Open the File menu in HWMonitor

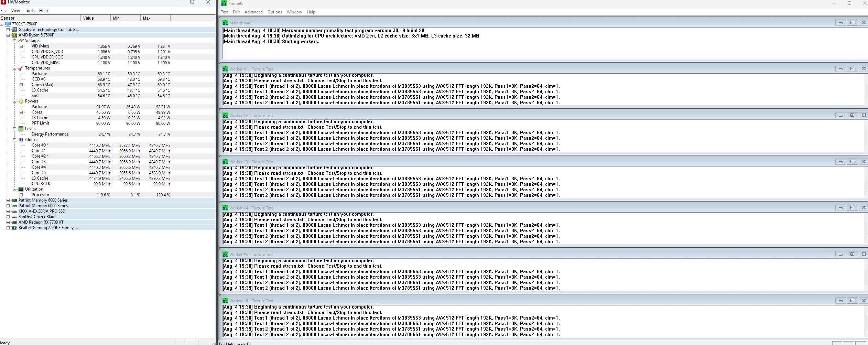coord(3,11)
